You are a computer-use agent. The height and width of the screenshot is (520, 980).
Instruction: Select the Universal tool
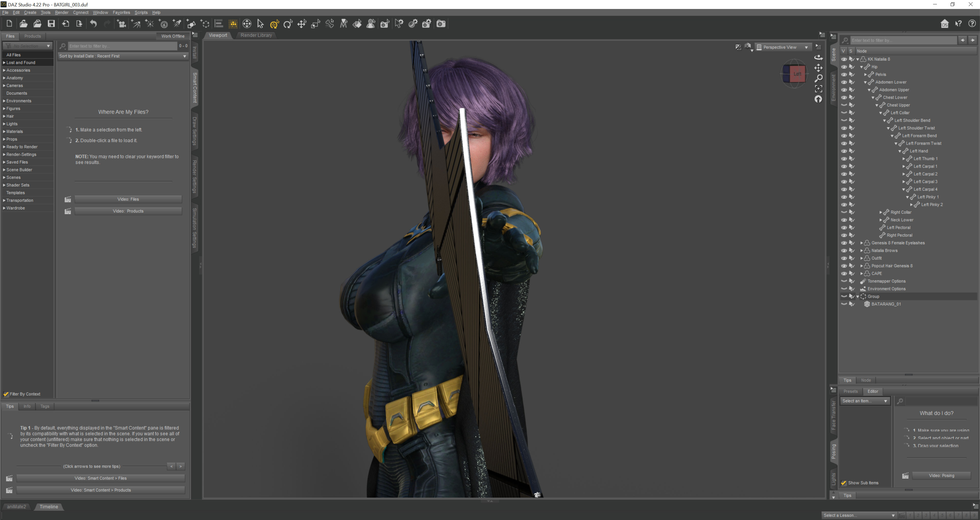(274, 23)
